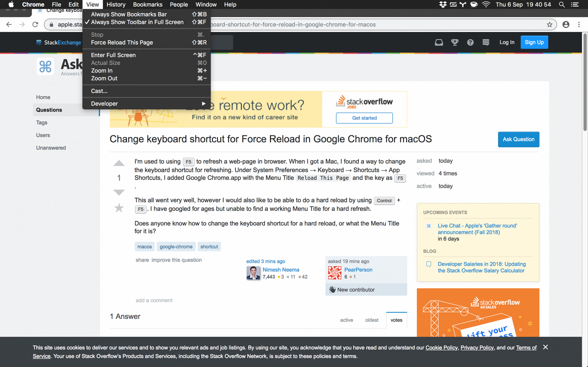Viewport: 588px width, 367px height.
Task: Open Tags in sidebar
Action: pos(42,122)
